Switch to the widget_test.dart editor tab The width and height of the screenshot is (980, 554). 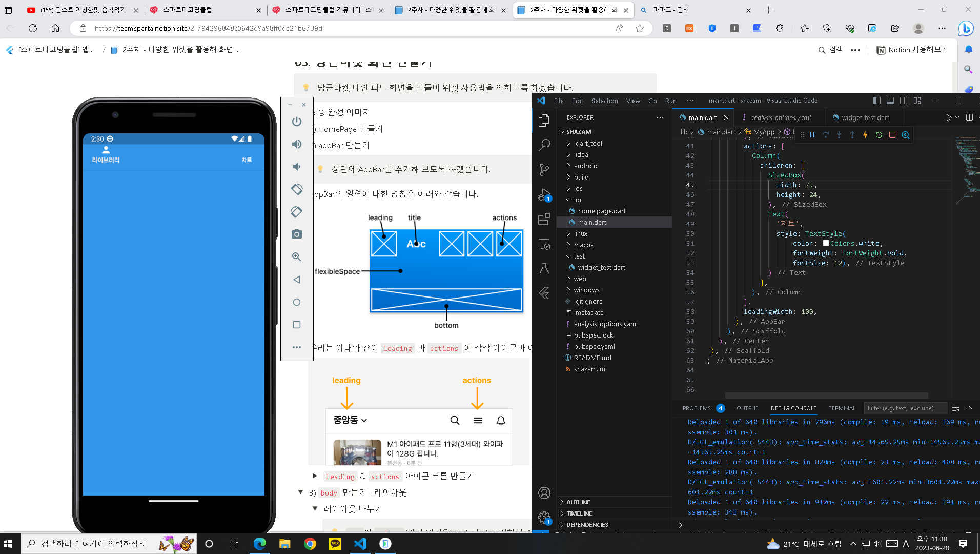865,117
